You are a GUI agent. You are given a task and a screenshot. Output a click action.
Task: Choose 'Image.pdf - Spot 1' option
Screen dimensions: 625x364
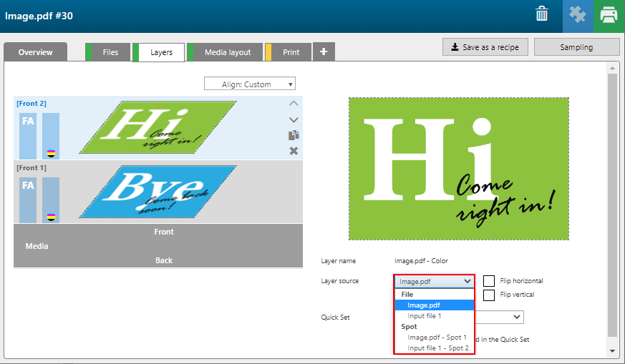(x=437, y=337)
